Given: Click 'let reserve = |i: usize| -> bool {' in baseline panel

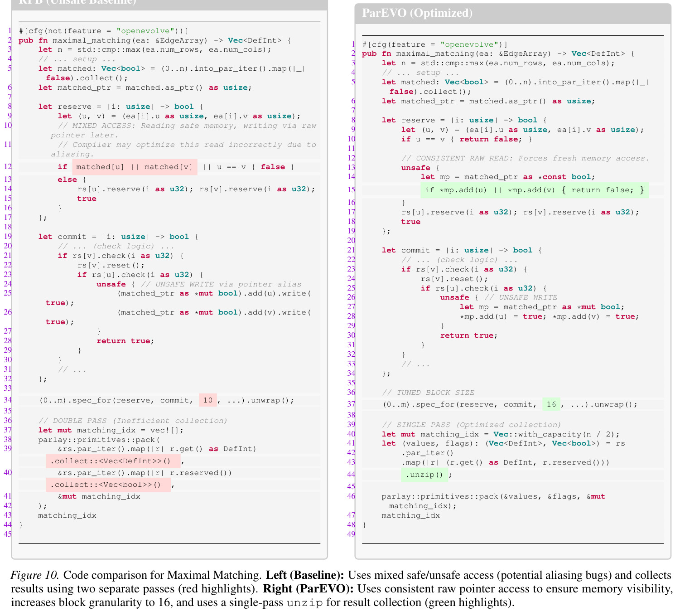Looking at the screenshot, I should click(x=121, y=107).
